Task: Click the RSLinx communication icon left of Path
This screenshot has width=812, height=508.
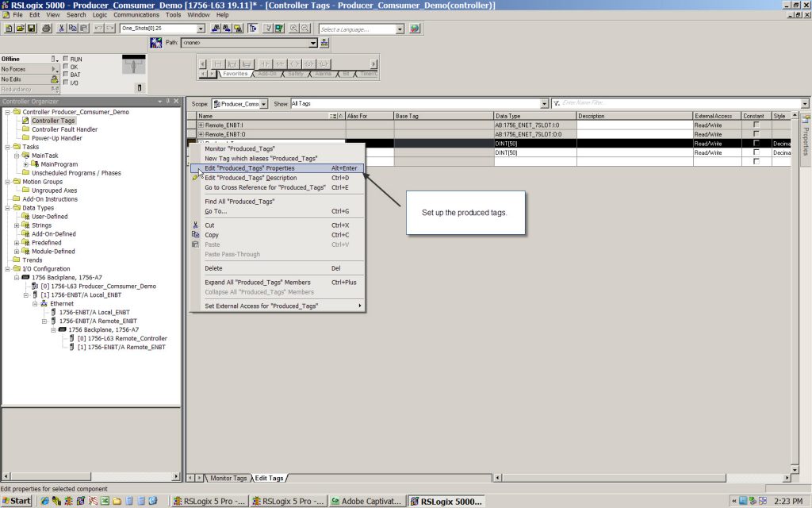Action: point(156,43)
